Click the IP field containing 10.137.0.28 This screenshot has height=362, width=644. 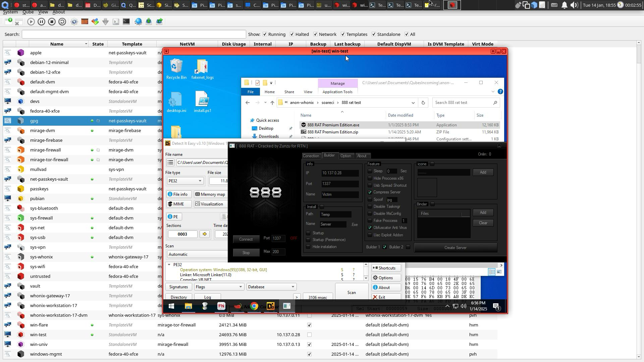[340, 173]
